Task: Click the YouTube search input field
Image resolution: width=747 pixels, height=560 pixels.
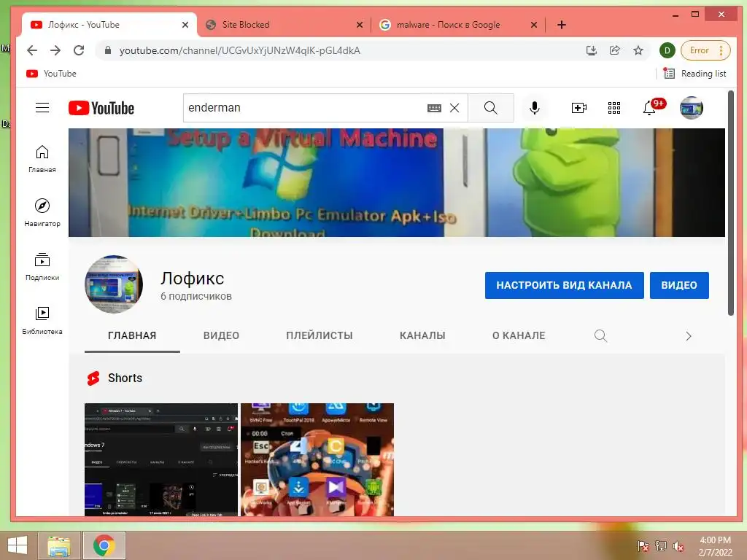Action: click(305, 108)
